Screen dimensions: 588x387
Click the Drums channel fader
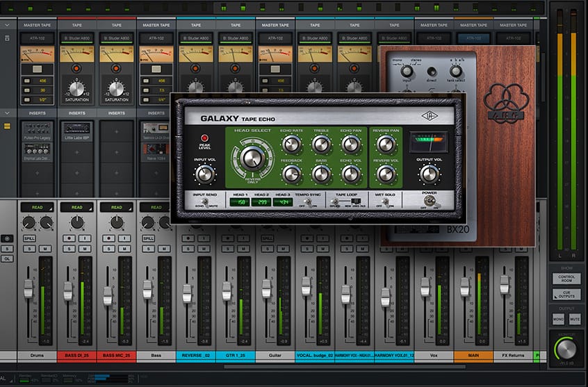pos(28,289)
